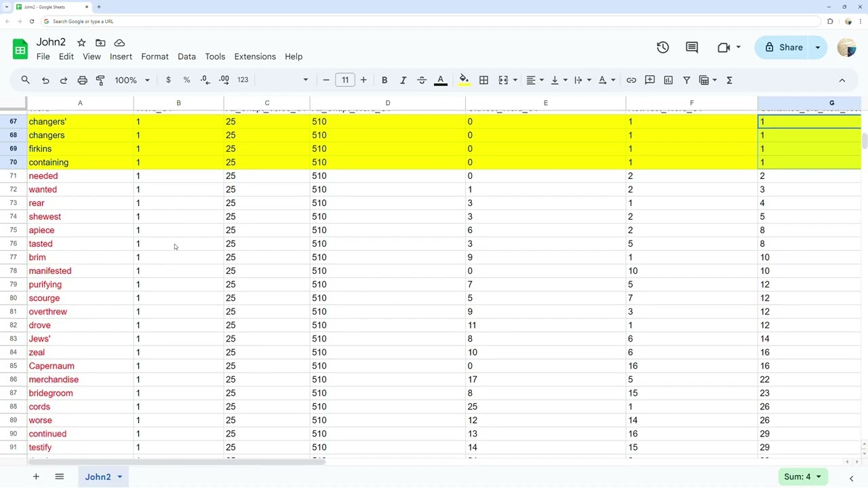Viewport: 868px width, 488px height.
Task: Add a new sheet
Action: click(36, 476)
